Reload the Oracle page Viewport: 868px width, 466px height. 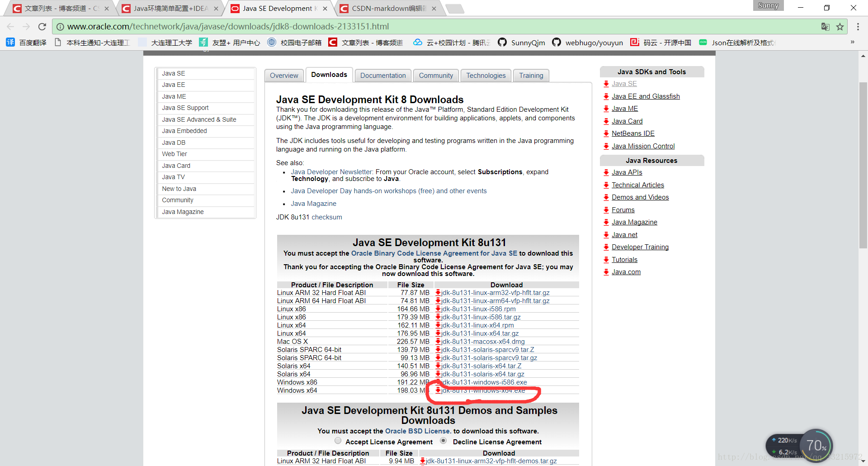42,27
